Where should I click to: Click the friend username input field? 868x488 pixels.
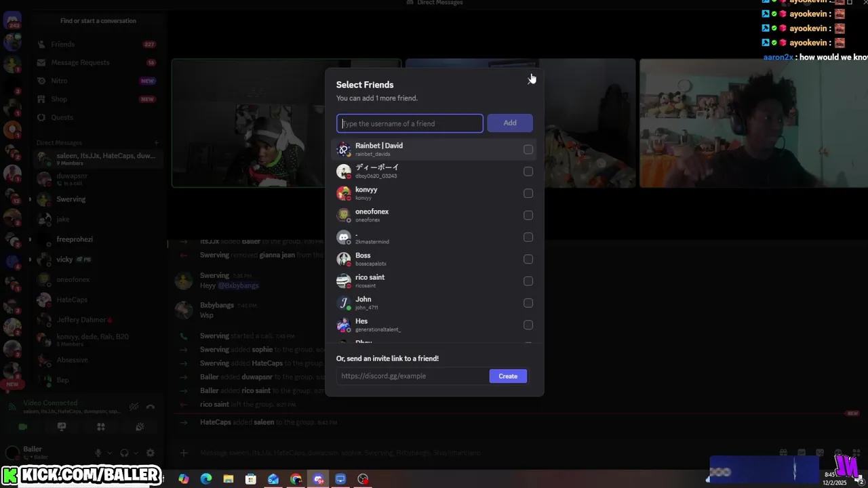click(x=410, y=123)
